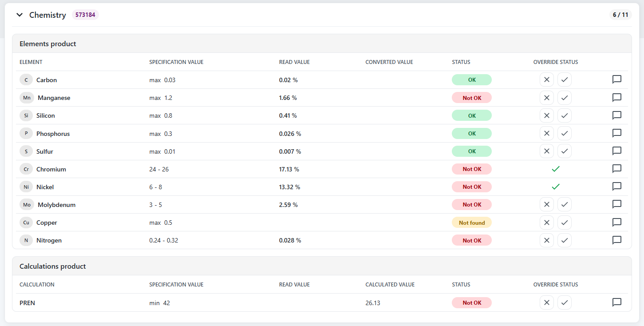
Task: Reject override status for Phosphorus row
Action: click(547, 133)
